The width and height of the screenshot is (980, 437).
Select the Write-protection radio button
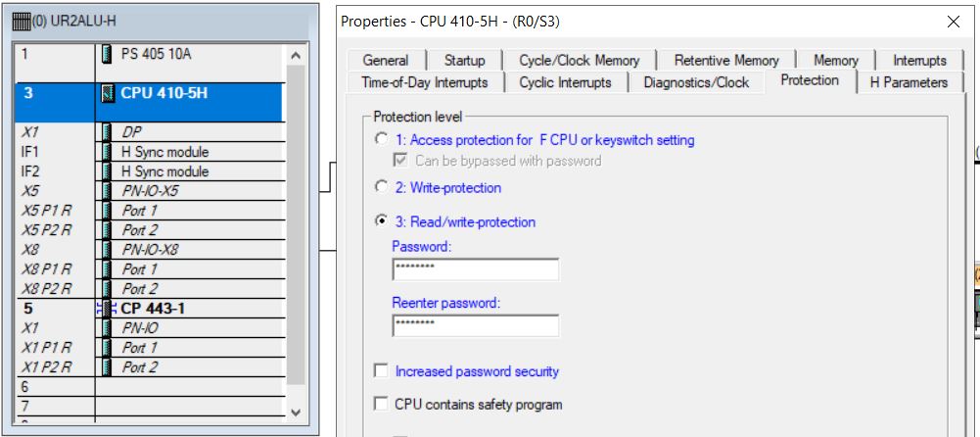coord(381,187)
